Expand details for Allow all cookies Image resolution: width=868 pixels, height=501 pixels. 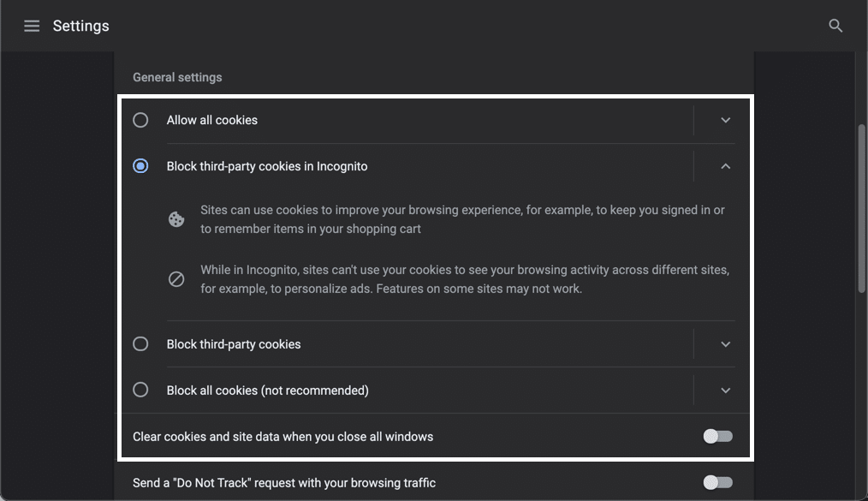[725, 120]
